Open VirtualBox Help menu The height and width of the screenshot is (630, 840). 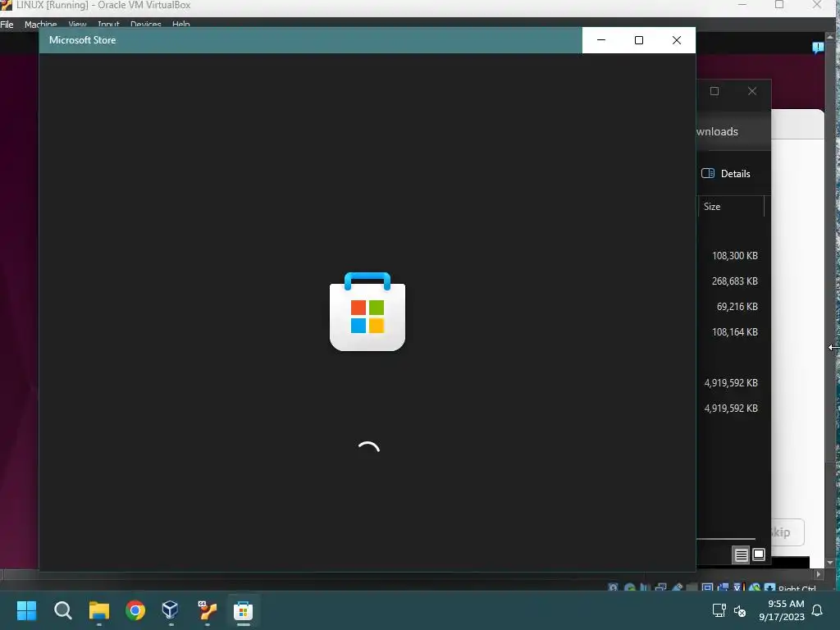(181, 24)
